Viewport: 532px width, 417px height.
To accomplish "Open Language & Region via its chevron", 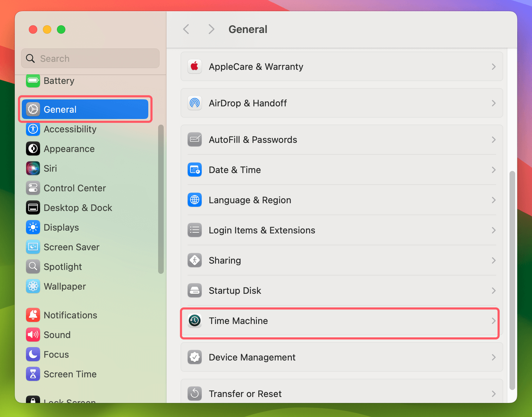I will 493,200.
